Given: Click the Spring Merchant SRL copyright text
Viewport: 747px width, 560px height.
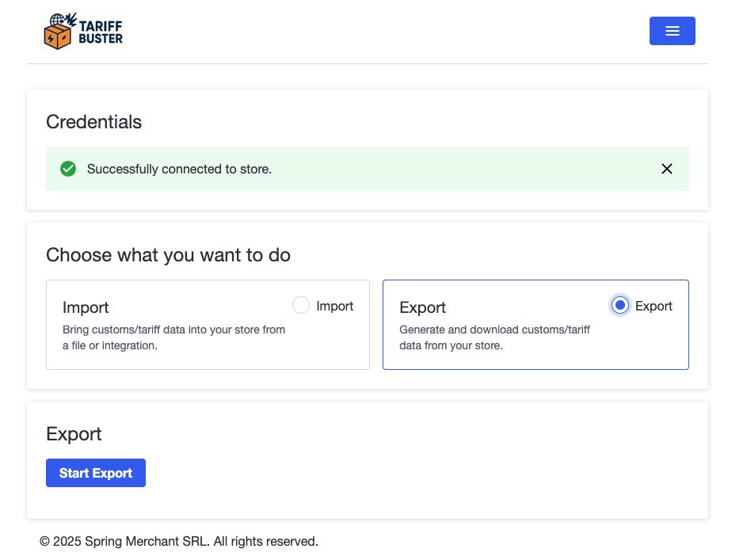Looking at the screenshot, I should pyautogui.click(x=177, y=541).
